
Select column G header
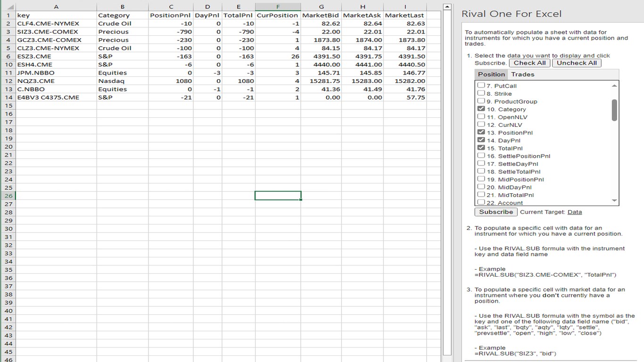(x=321, y=7)
